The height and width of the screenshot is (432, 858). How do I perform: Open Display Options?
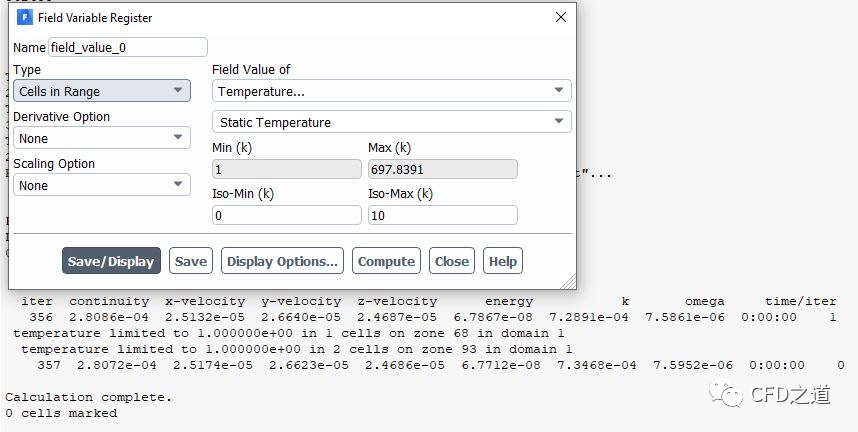coord(282,261)
